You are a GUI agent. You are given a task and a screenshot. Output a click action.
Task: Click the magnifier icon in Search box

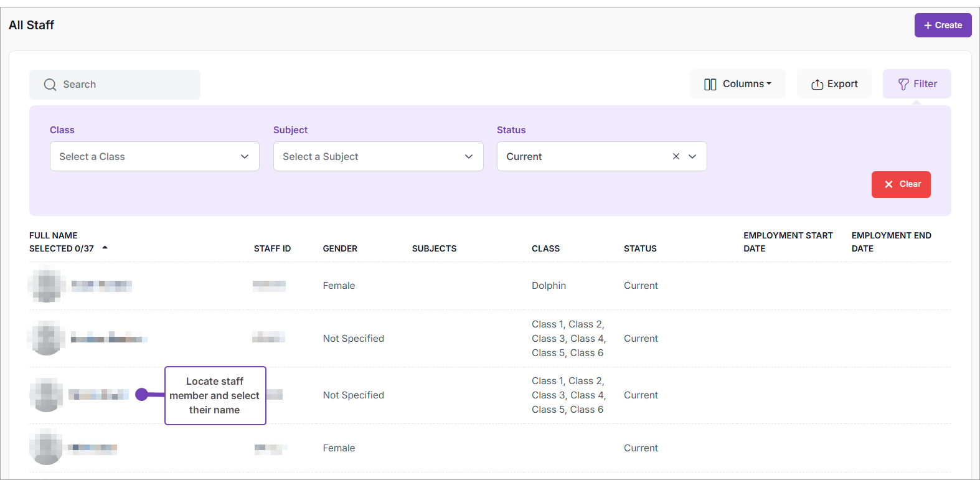click(x=50, y=85)
